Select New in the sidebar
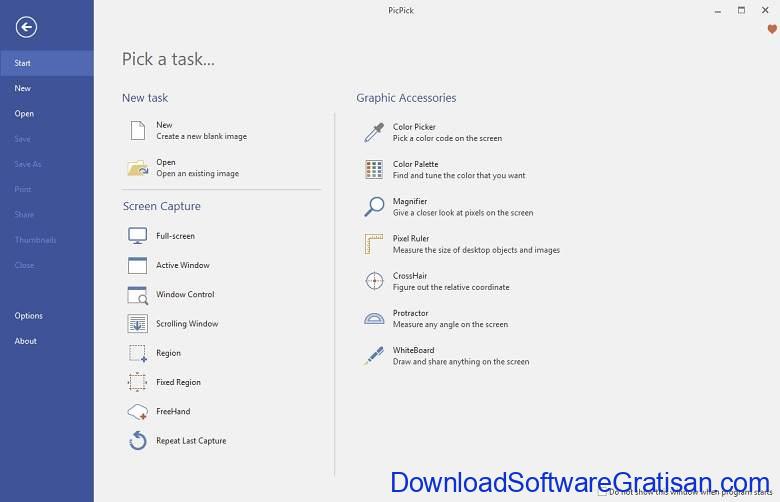The height and width of the screenshot is (502, 780). pos(47,89)
